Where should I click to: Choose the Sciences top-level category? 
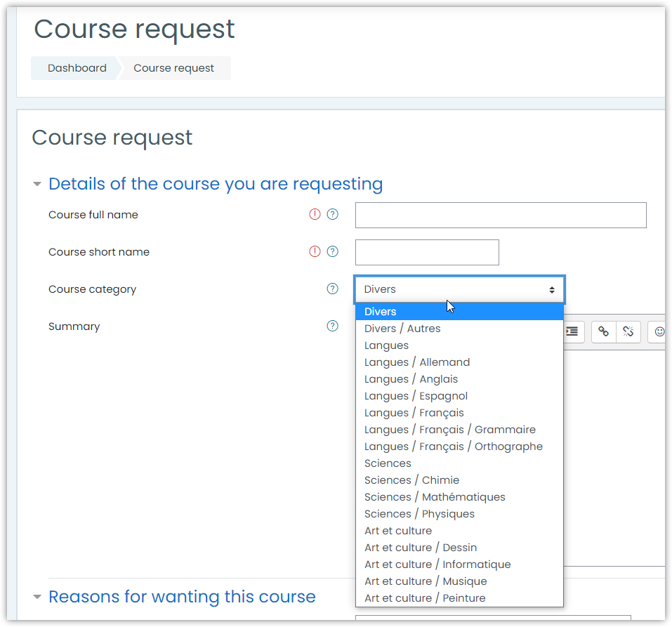coord(459,463)
